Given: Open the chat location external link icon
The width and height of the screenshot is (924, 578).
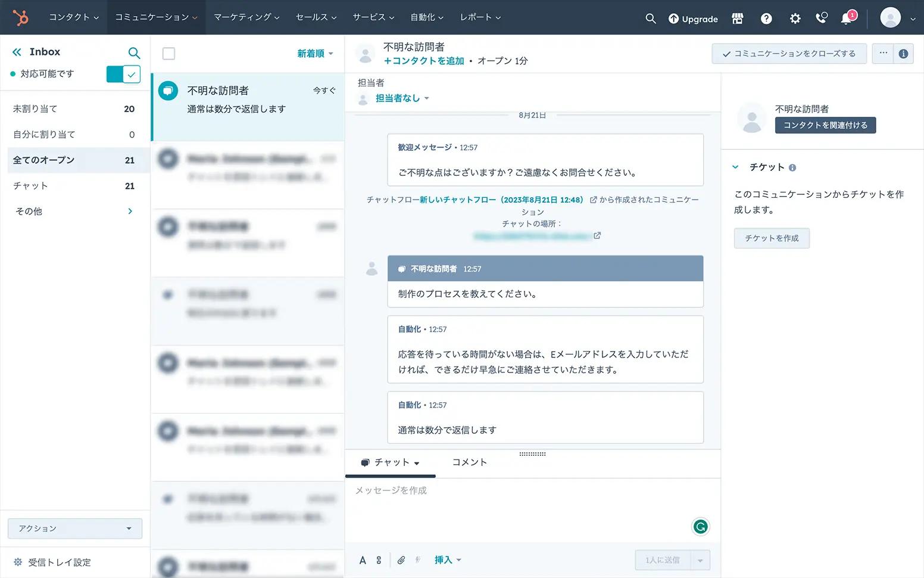Looking at the screenshot, I should pyautogui.click(x=597, y=235).
